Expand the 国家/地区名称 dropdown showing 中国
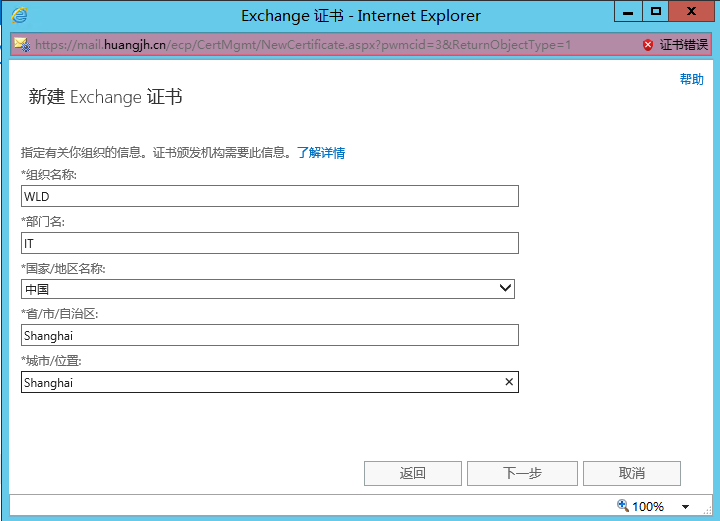The width and height of the screenshot is (720, 521). [268, 289]
